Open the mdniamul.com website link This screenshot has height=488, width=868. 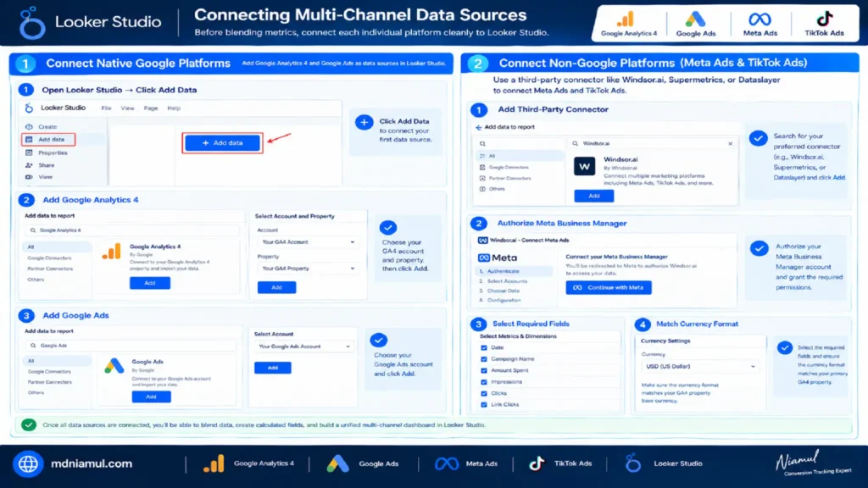click(x=92, y=463)
